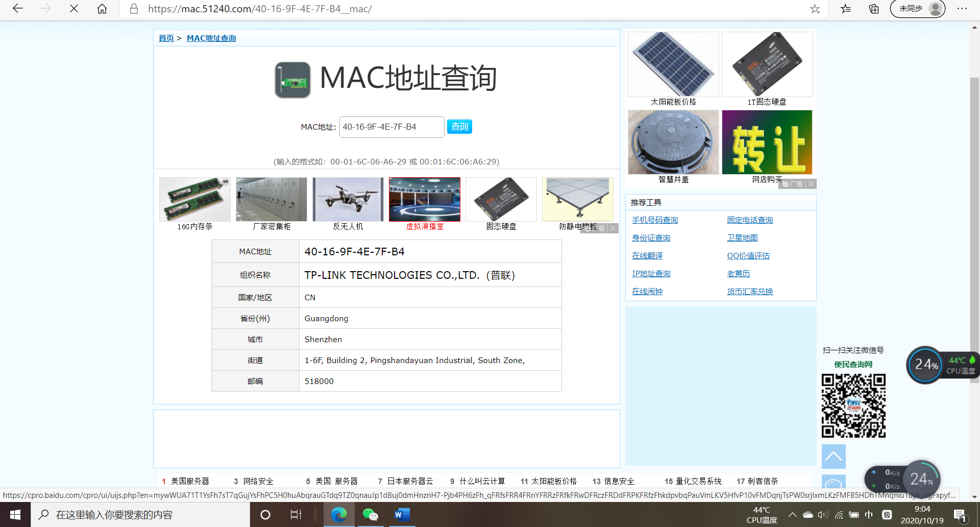
Task: Open Microsoft Word from the taskbar
Action: pyautogui.click(x=402, y=515)
